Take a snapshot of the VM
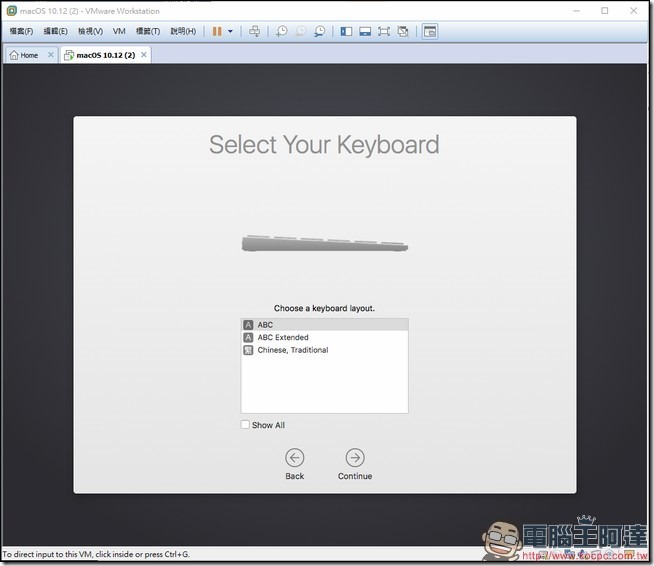This screenshot has width=654, height=566. [x=282, y=31]
